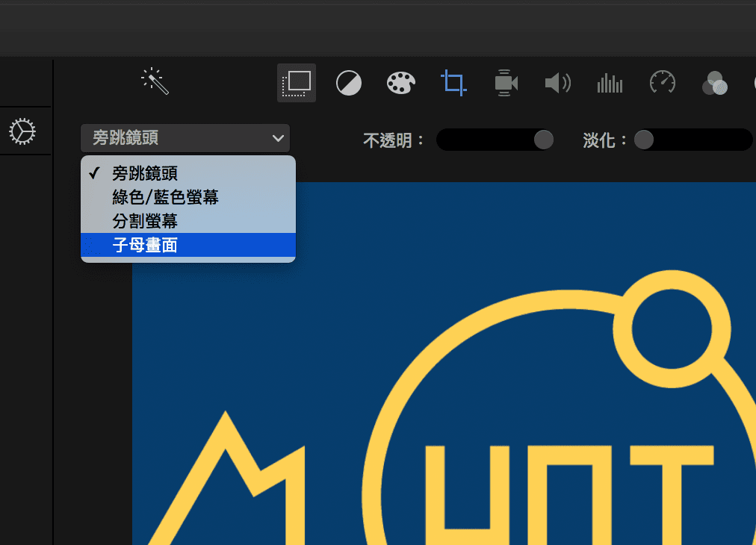
Task: Open the color correction palette icon
Action: tap(401, 83)
